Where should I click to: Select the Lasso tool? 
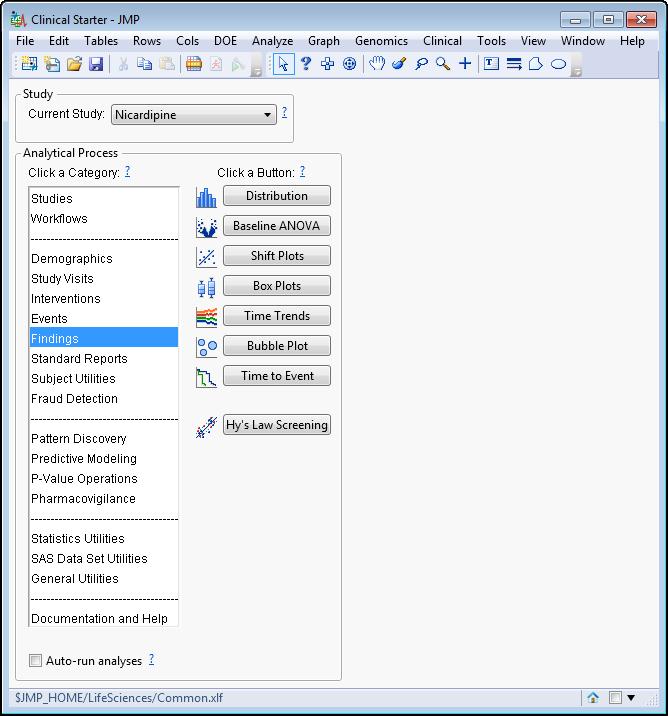click(421, 63)
